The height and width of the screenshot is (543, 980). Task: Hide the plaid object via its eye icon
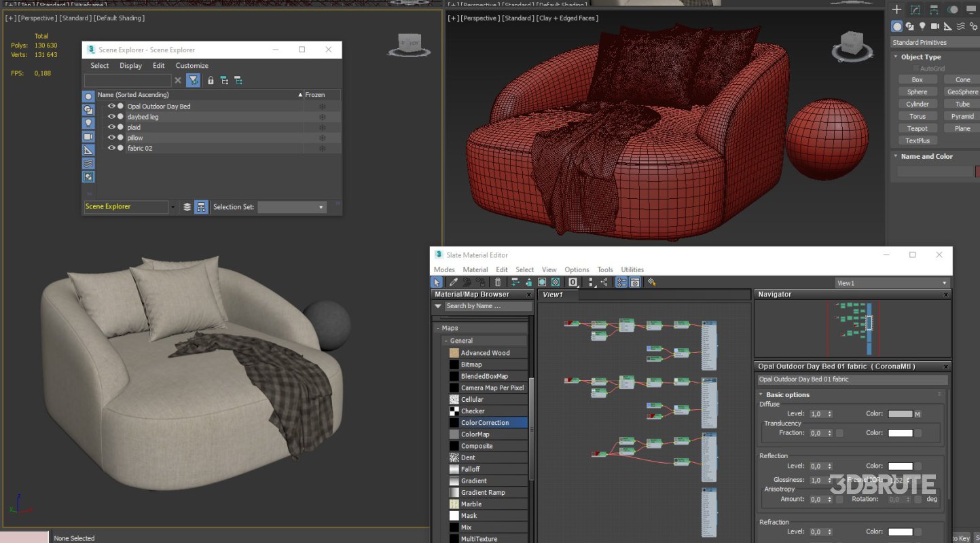pyautogui.click(x=111, y=127)
